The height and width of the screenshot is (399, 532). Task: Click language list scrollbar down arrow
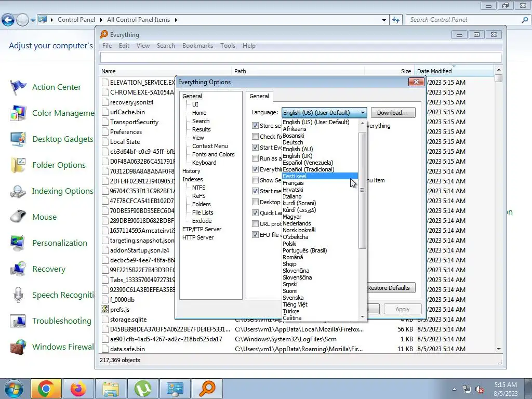(363, 317)
